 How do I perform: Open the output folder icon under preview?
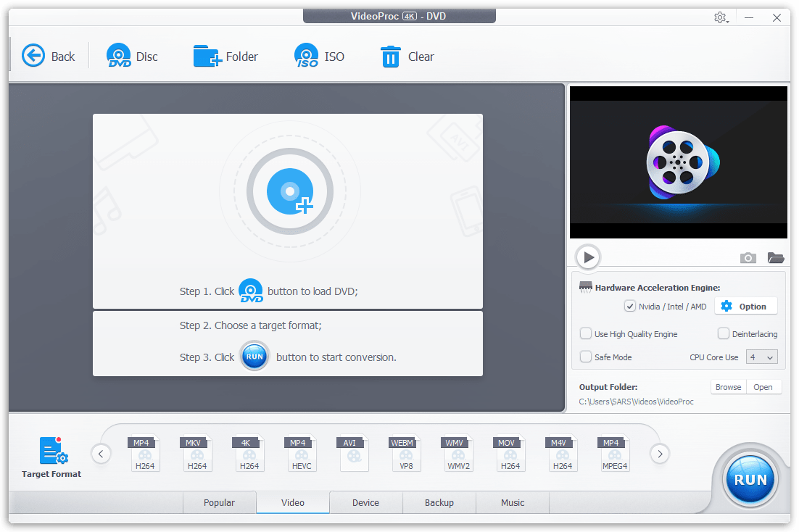point(776,258)
